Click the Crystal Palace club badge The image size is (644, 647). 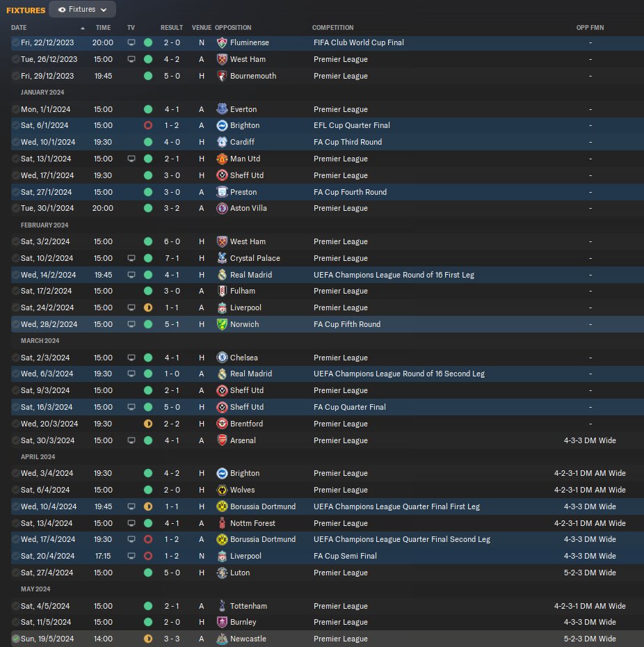[222, 258]
